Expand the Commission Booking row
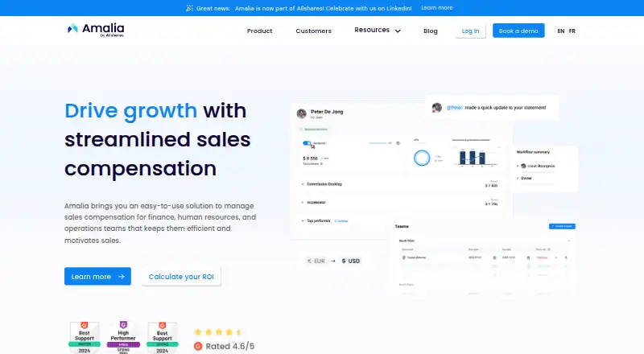Screen dimensions: 644x354 pyautogui.click(x=399, y=184)
